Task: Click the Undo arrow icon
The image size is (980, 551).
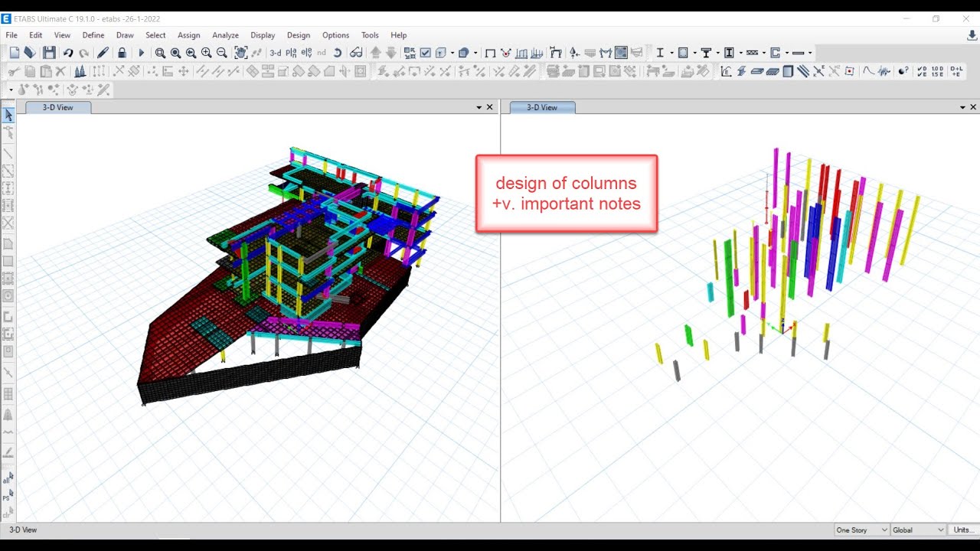Action: coord(68,53)
